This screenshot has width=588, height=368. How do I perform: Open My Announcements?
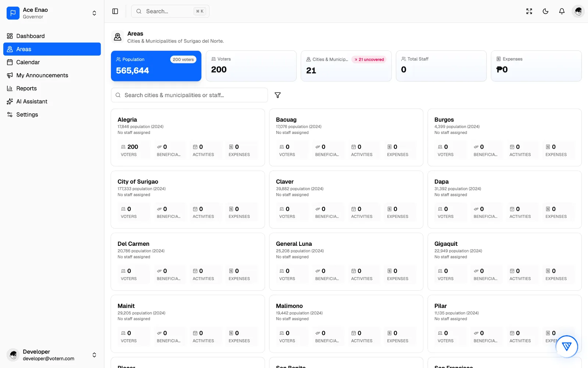pyautogui.click(x=52, y=75)
